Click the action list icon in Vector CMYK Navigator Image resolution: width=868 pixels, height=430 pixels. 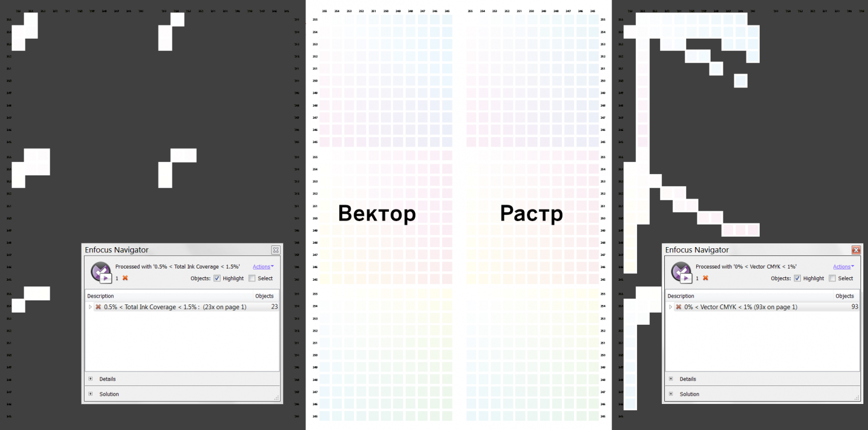(682, 271)
